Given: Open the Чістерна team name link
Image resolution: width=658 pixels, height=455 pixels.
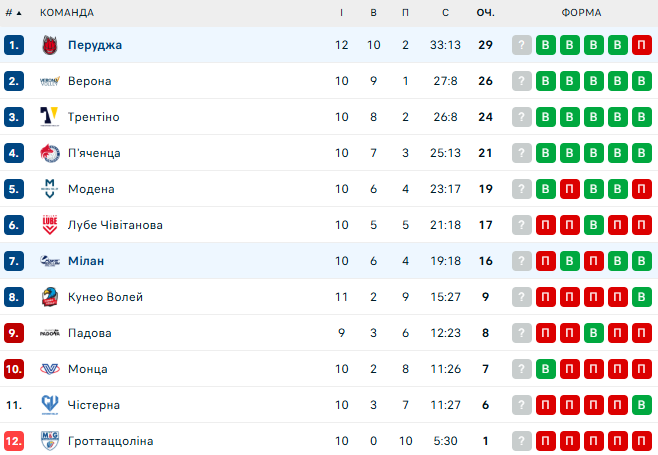Looking at the screenshot, I should coord(94,405).
